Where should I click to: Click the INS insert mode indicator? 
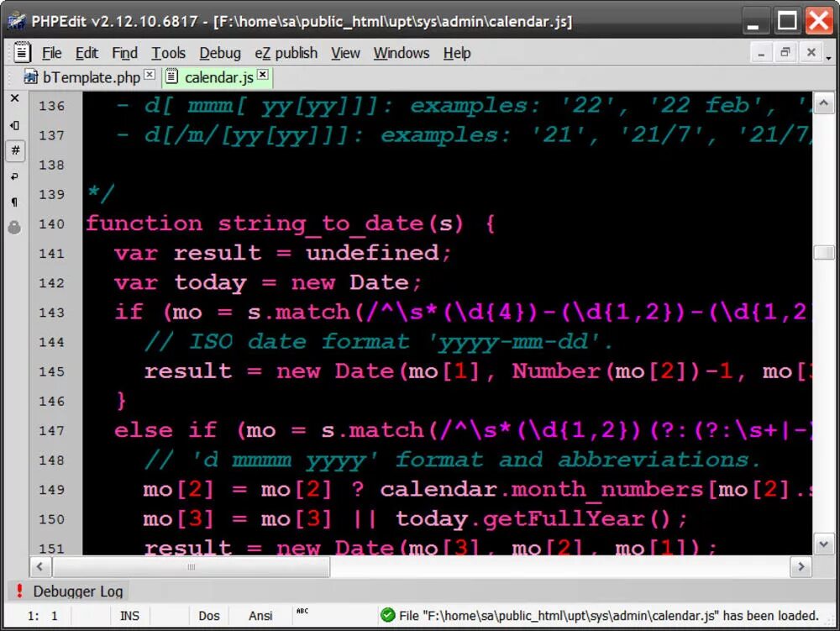pos(129,616)
